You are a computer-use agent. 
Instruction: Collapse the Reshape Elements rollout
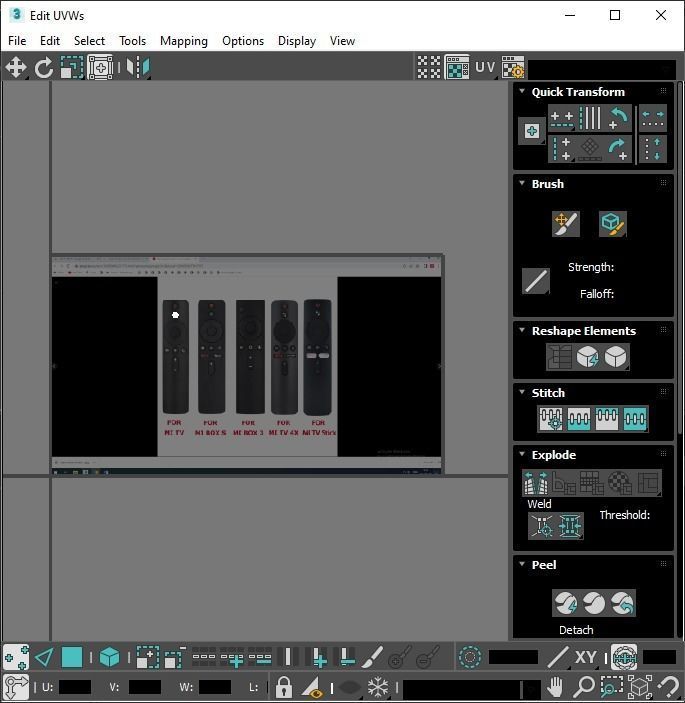pyautogui.click(x=522, y=330)
